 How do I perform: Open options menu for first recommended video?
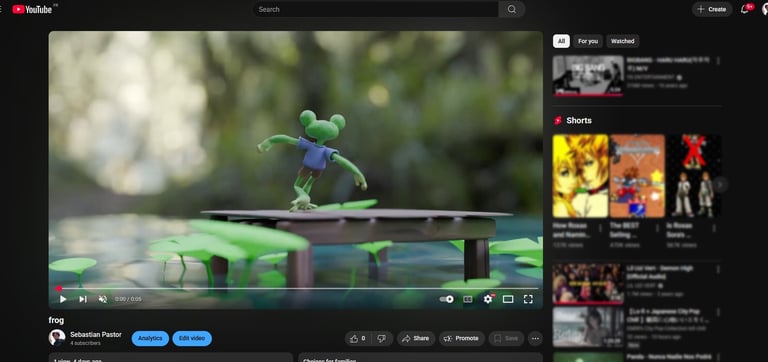pos(718,61)
